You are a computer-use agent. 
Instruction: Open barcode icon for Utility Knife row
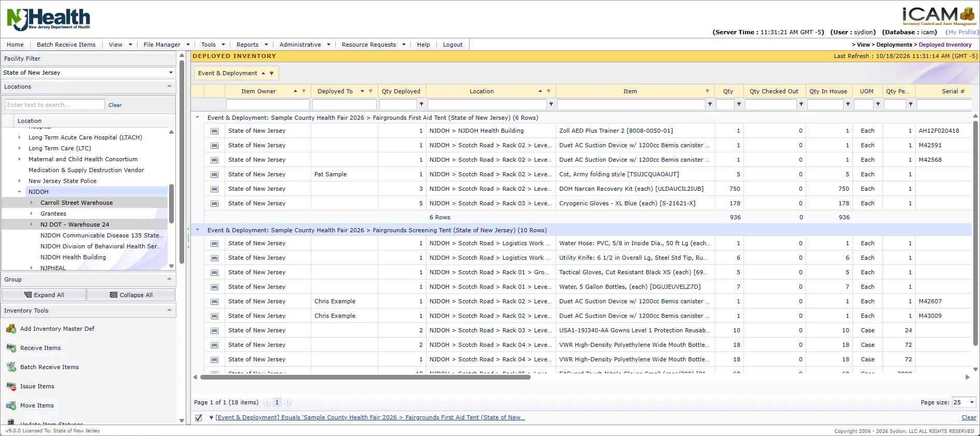tap(214, 258)
